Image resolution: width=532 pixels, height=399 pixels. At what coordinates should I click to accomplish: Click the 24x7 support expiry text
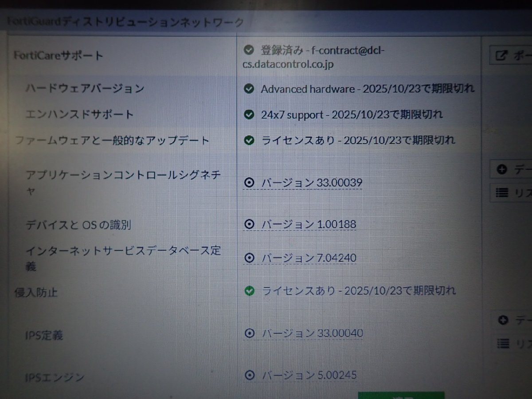click(352, 115)
